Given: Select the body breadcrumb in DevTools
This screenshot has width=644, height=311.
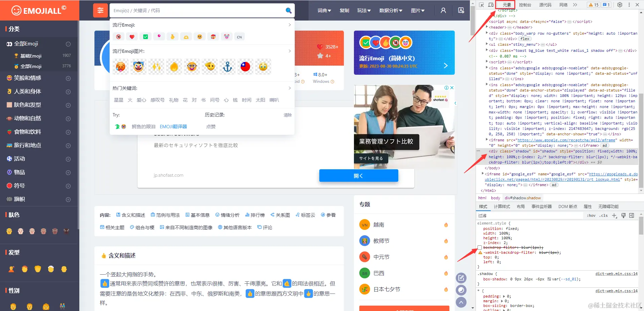Looking at the screenshot, I should point(495,198).
